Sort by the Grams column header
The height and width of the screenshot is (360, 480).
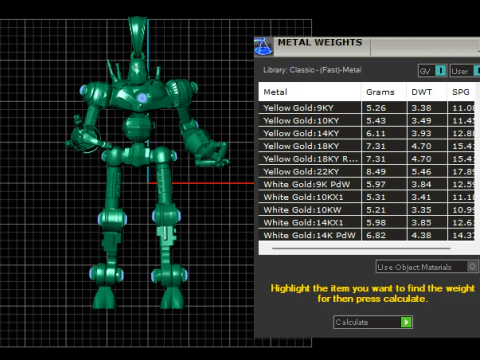click(384, 92)
